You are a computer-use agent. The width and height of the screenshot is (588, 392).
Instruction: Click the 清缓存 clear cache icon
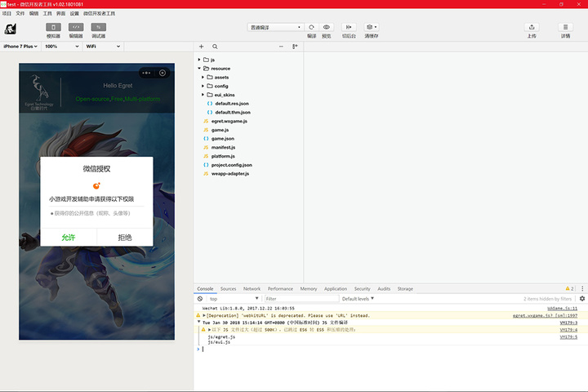(372, 27)
